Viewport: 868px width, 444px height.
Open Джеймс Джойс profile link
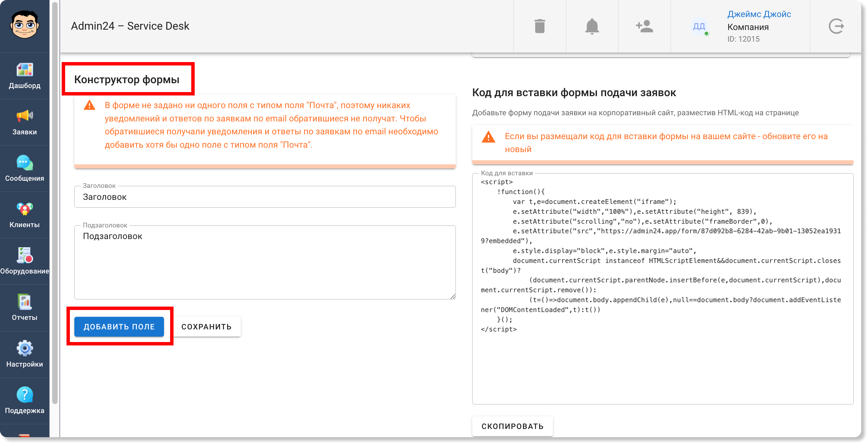(x=759, y=14)
